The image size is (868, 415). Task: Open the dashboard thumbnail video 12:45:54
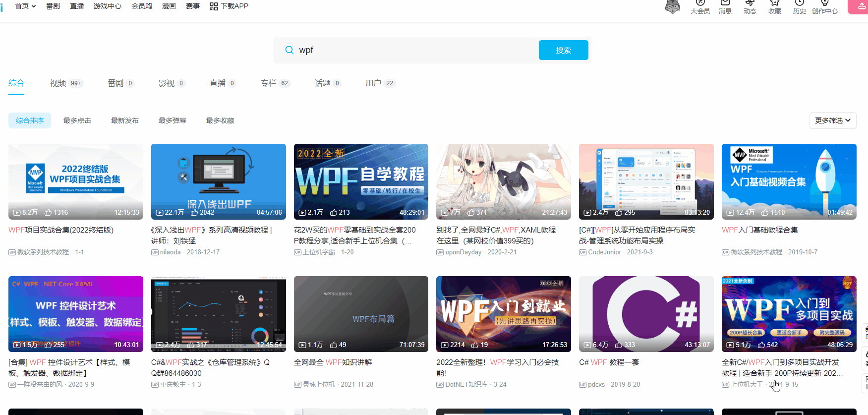pyautogui.click(x=219, y=314)
